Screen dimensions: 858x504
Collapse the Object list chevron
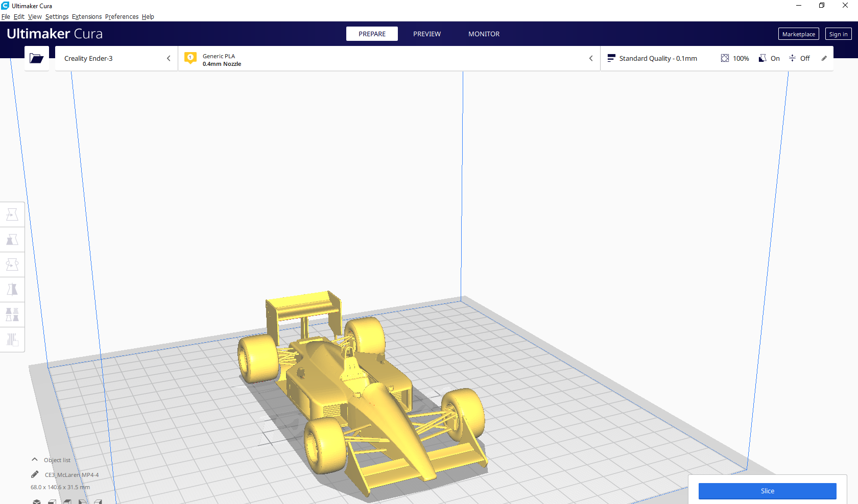(35, 460)
